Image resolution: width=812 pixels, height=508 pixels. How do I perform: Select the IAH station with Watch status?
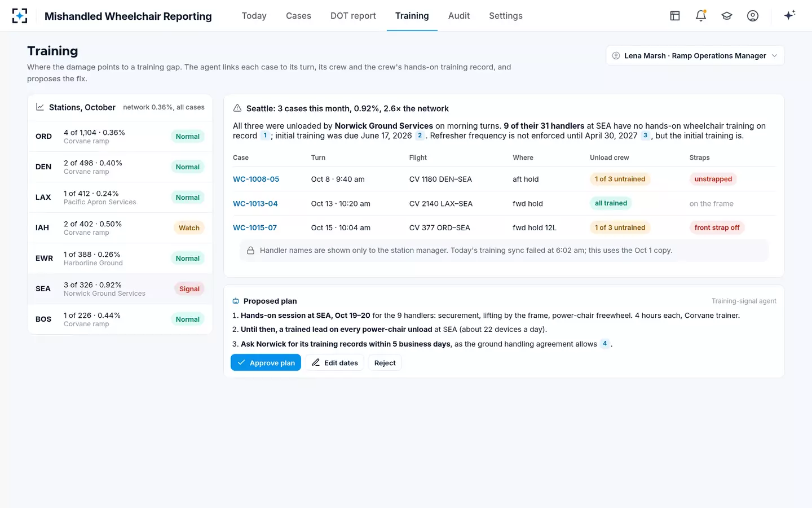[x=120, y=228]
